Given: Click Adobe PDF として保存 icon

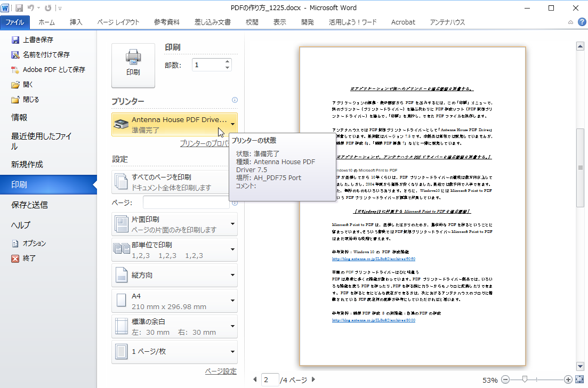Looking at the screenshot, I should (x=15, y=70).
